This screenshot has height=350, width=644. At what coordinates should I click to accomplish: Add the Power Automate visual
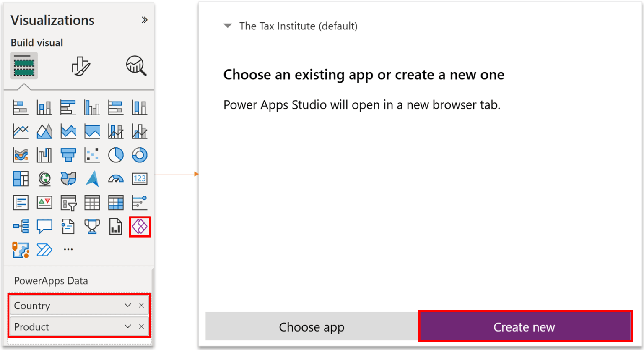pyautogui.click(x=44, y=250)
